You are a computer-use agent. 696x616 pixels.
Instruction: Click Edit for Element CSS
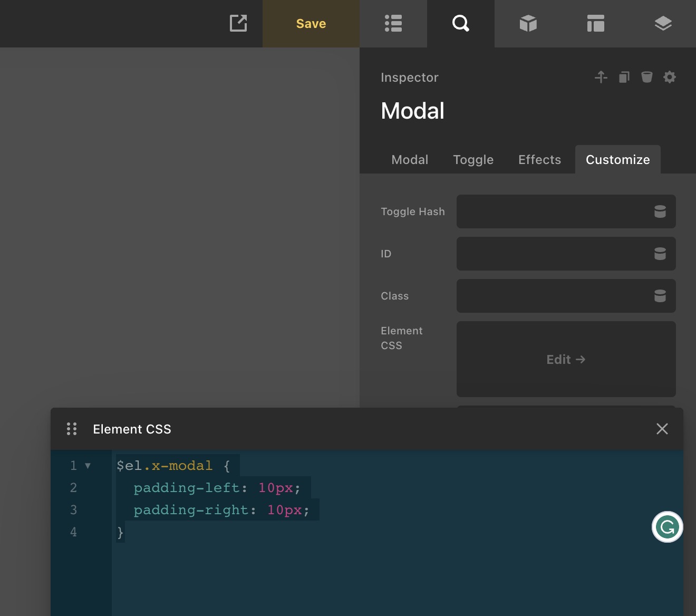click(x=566, y=359)
